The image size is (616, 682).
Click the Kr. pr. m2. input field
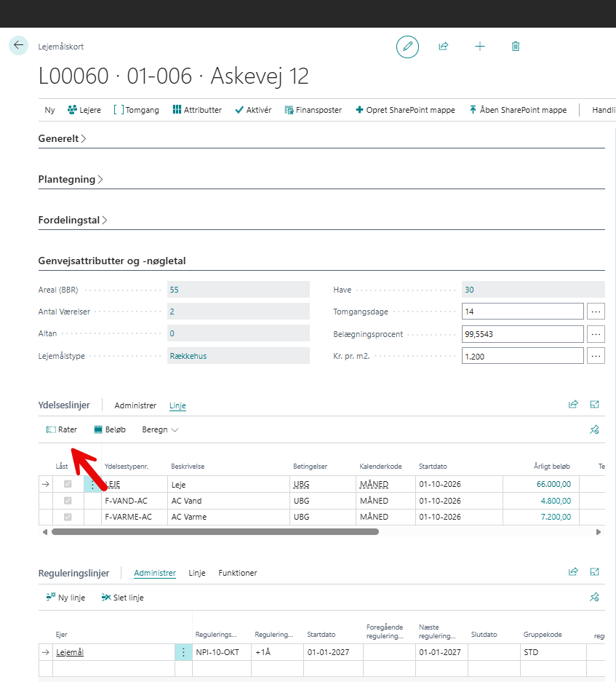(x=522, y=356)
